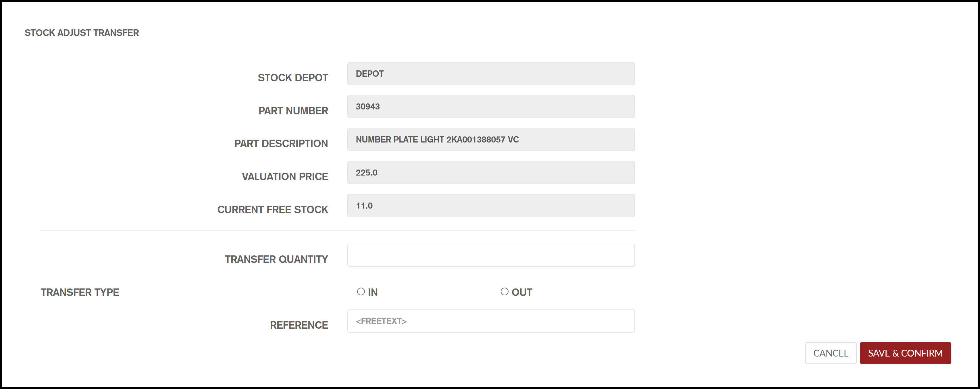Click the Part Number label

click(293, 111)
